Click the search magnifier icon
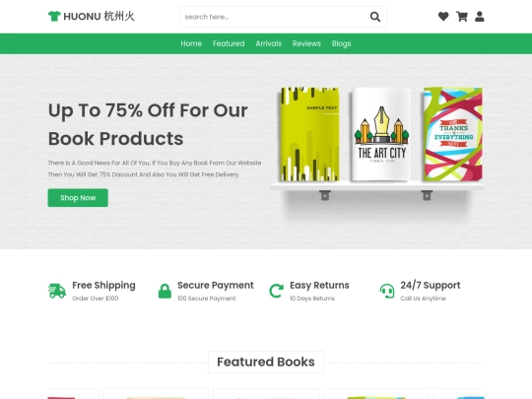Viewport: 532px width, 399px height. pos(375,17)
